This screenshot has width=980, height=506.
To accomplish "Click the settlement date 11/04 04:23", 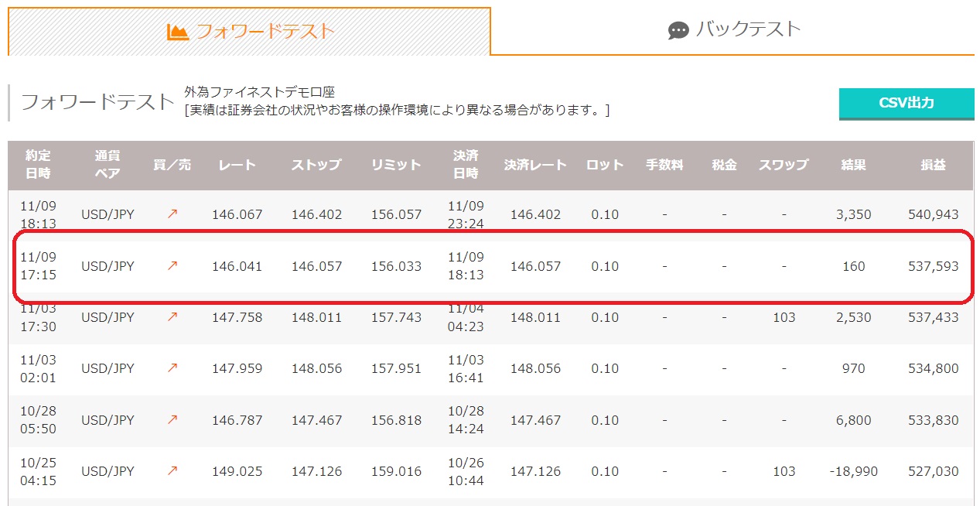I will pos(466,317).
